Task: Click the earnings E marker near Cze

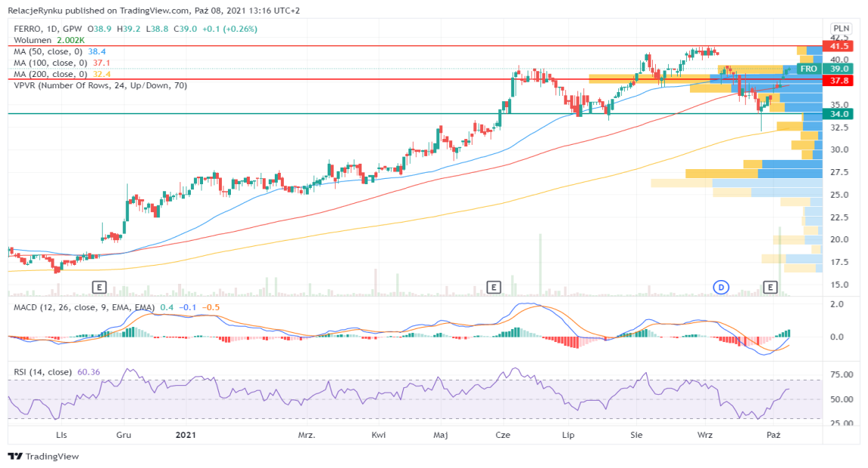Action: (x=494, y=287)
